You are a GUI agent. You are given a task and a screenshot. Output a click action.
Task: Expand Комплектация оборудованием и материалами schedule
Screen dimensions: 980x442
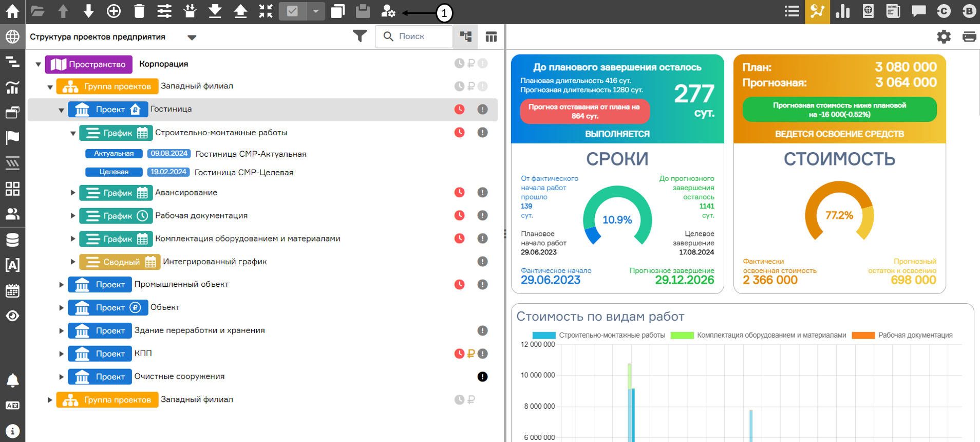coord(73,238)
